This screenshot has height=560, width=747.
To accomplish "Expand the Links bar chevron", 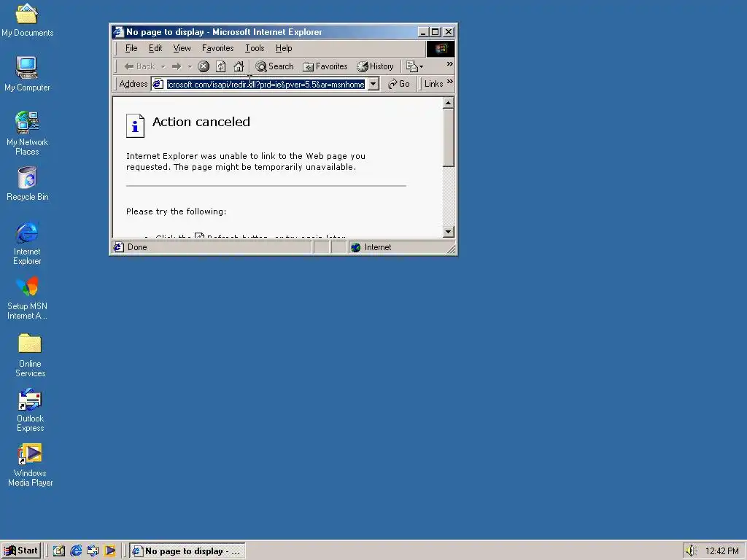I will tap(449, 82).
